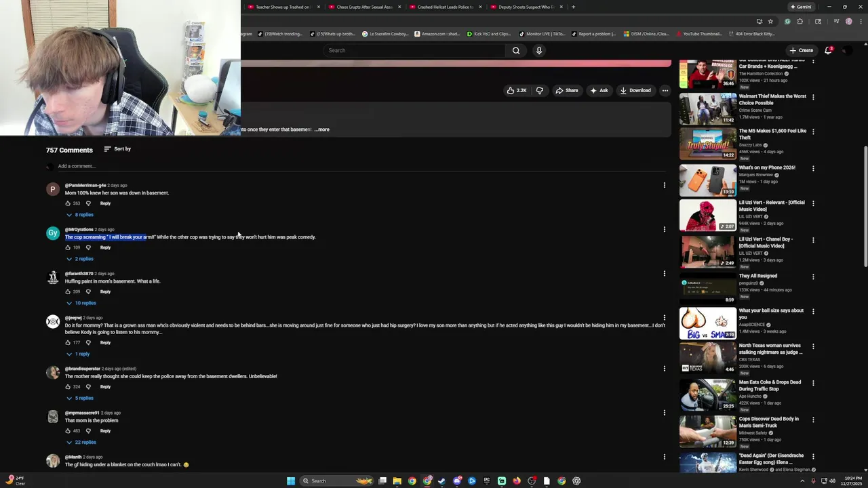Like That mom is the problem comment
Image resolution: width=868 pixels, height=488 pixels.
click(68, 430)
